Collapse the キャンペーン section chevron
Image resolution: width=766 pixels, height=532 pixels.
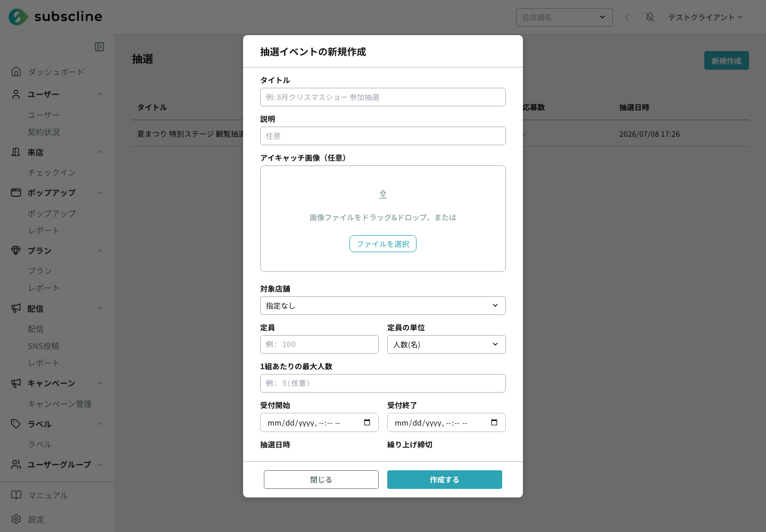(x=99, y=383)
